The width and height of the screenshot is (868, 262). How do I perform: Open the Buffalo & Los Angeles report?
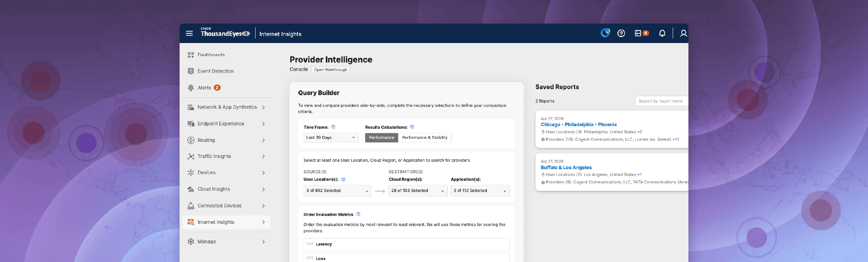click(x=566, y=167)
